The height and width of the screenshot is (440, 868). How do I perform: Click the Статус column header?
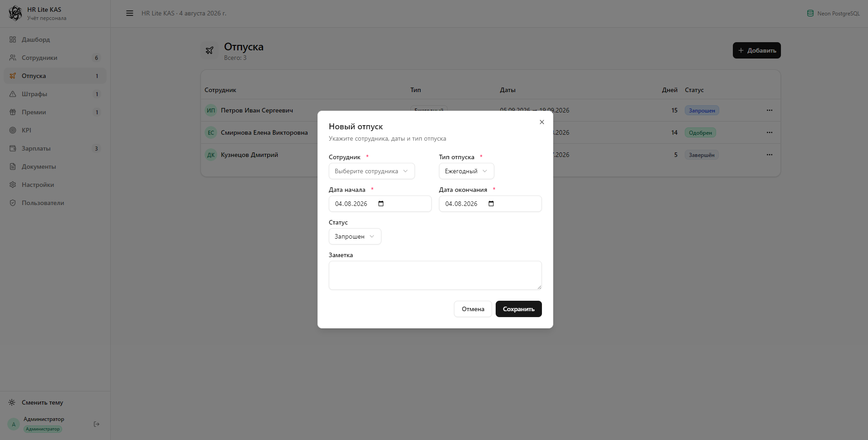694,90
